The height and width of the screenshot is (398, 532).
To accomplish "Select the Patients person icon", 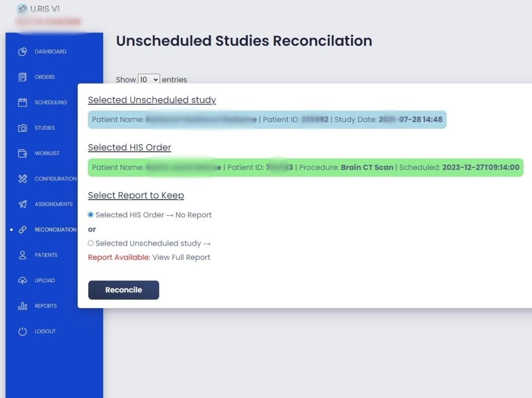I will tap(22, 255).
